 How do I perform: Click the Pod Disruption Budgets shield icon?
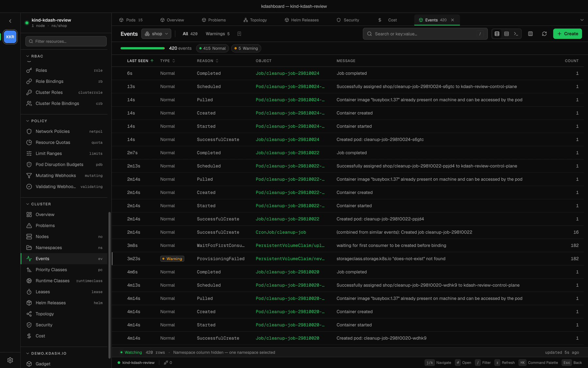[x=29, y=165]
